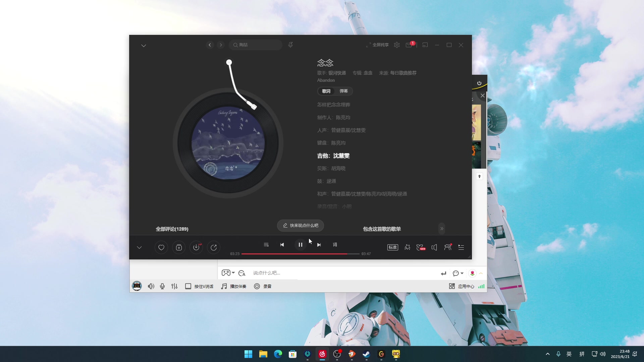
Task: Open the NEW-badged feature icon in player bar
Action: tap(421, 247)
